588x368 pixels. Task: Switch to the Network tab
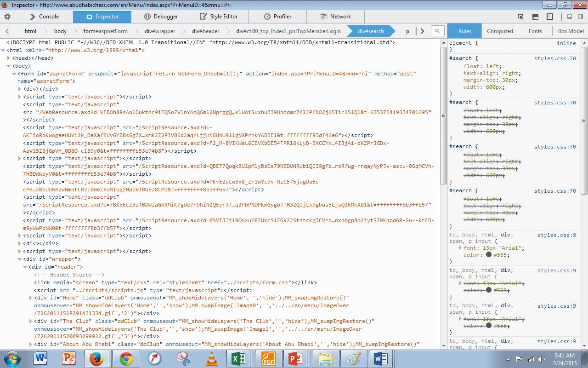[335, 17]
